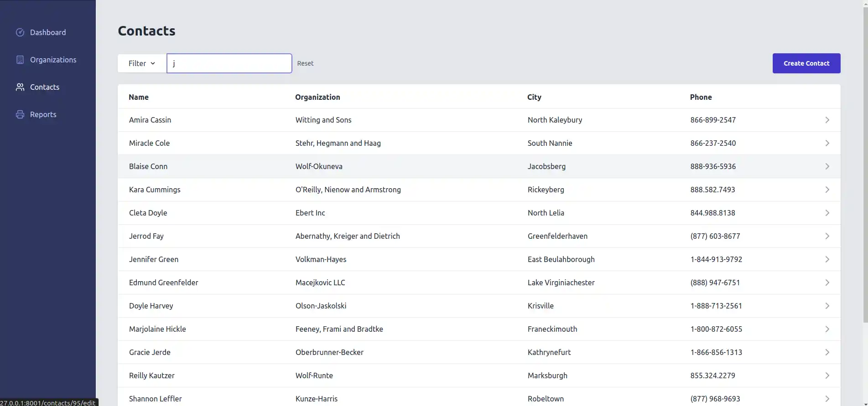Click phone number 866-899-2547
The height and width of the screenshot is (406, 868).
tap(713, 120)
